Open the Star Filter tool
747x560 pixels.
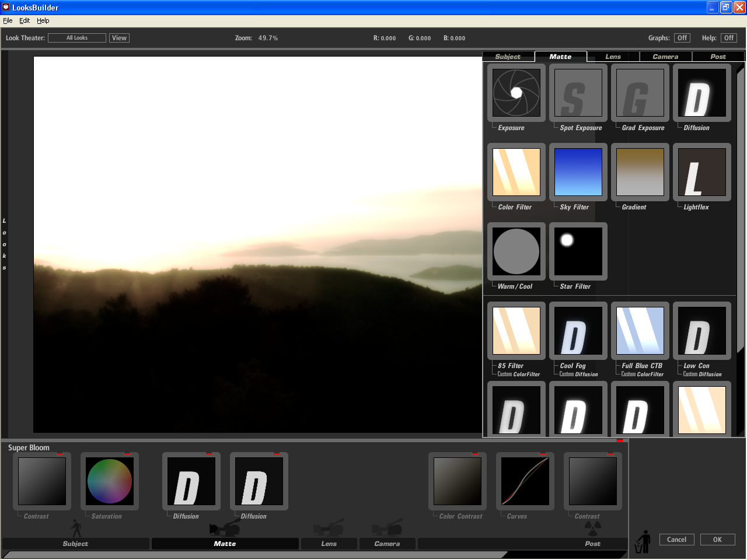pyautogui.click(x=578, y=251)
